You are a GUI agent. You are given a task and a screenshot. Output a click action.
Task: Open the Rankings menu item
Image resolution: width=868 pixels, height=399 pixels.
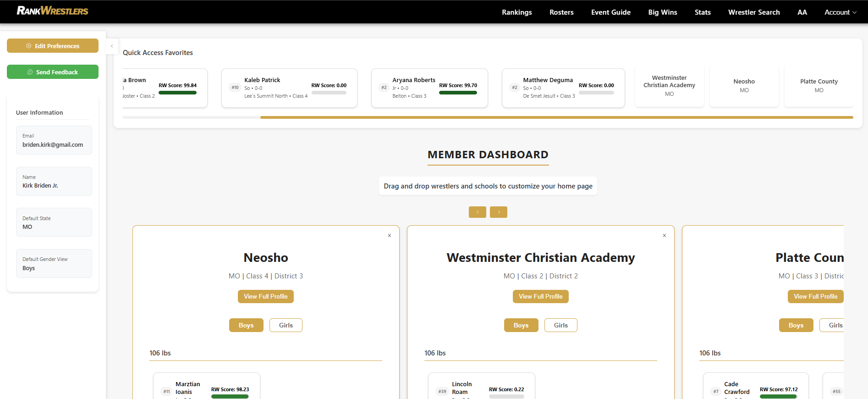pos(516,12)
